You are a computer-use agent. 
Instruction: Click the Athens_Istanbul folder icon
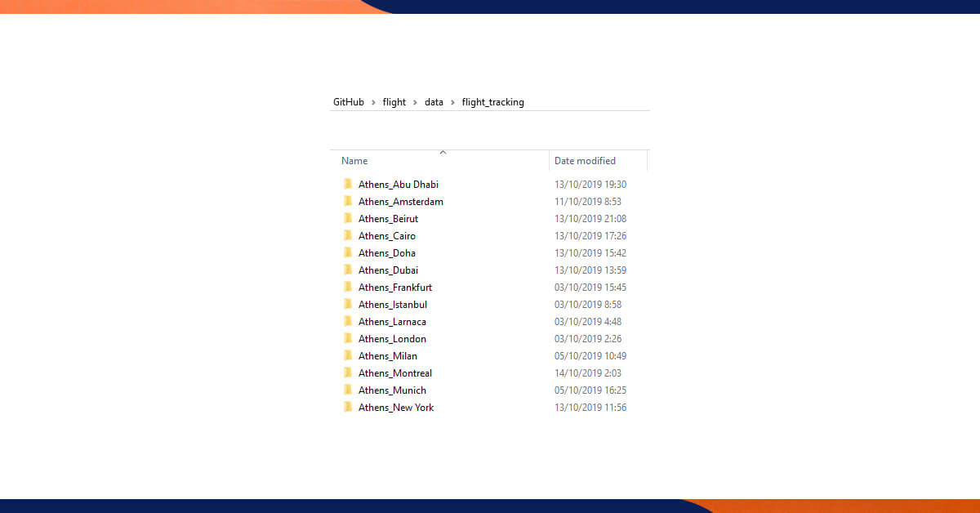(x=348, y=304)
